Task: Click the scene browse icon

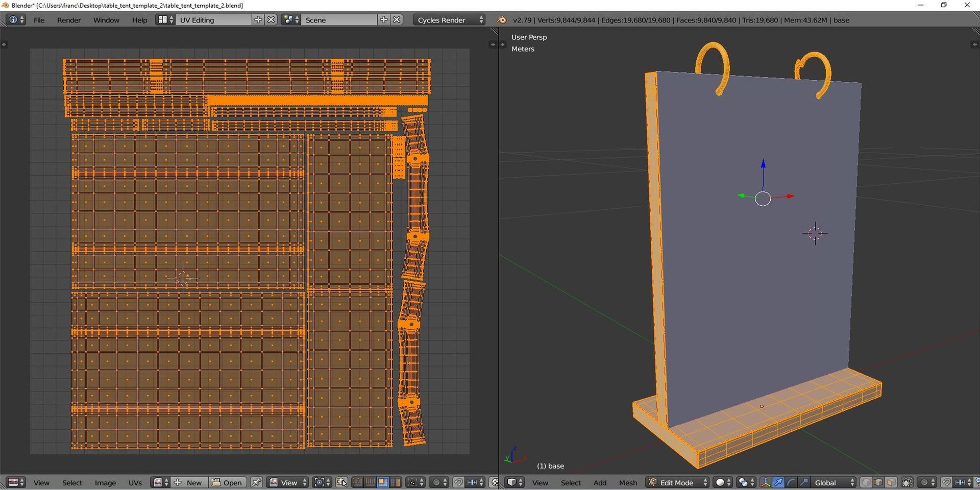Action: tap(290, 20)
